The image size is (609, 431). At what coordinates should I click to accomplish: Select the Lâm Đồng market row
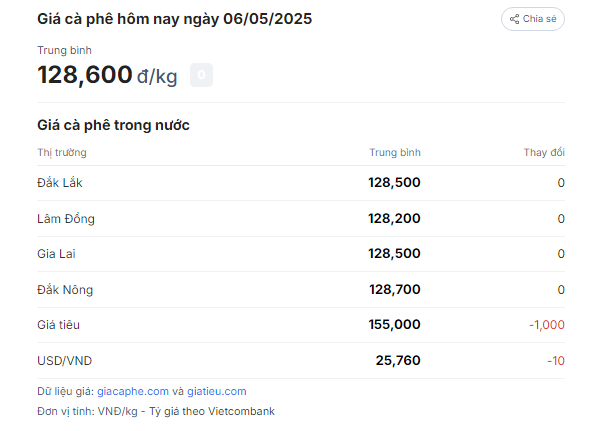point(301,219)
